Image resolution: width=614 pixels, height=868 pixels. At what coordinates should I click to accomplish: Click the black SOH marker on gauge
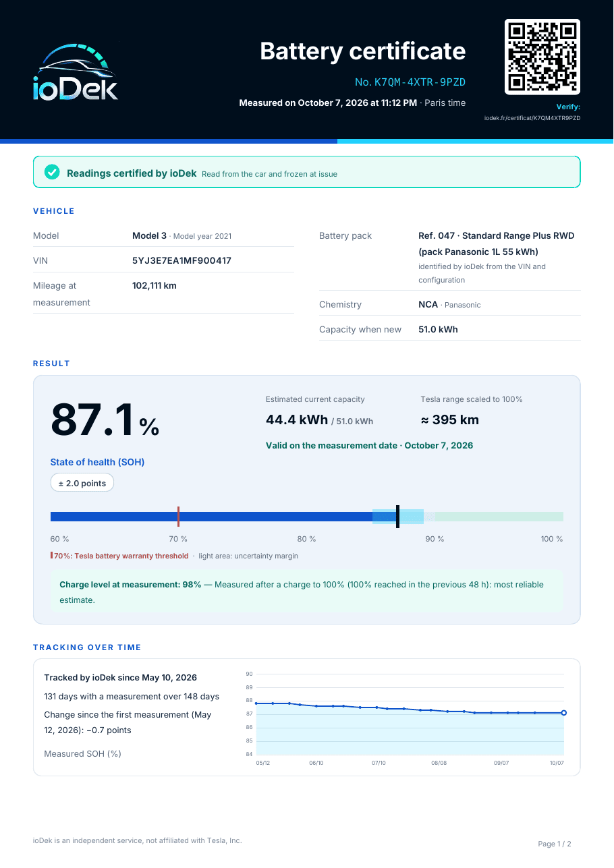398,517
